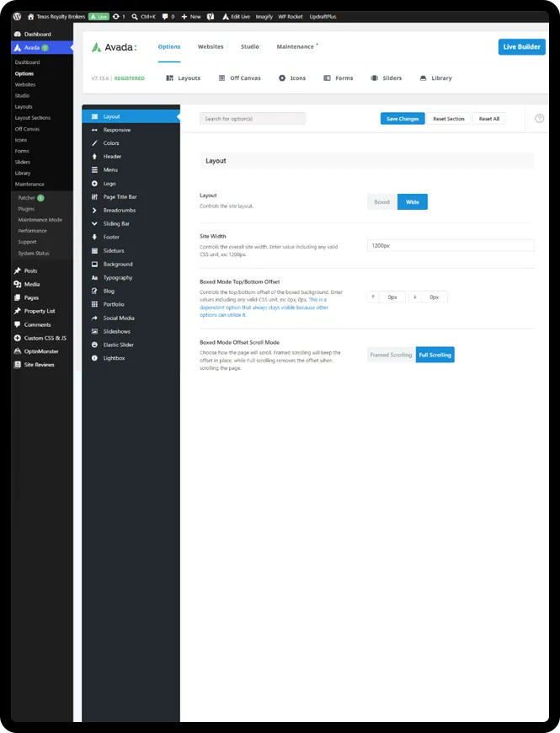Click the WordPress logo in admin bar

coord(18,16)
